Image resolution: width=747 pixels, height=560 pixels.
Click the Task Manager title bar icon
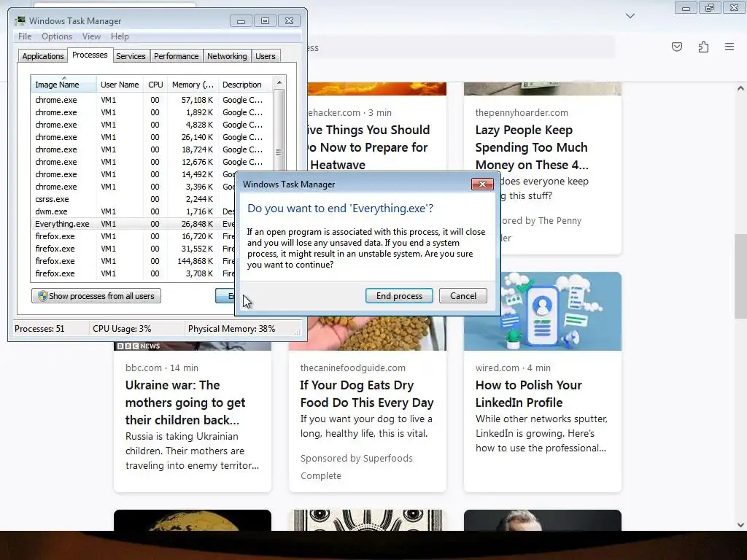[20, 21]
